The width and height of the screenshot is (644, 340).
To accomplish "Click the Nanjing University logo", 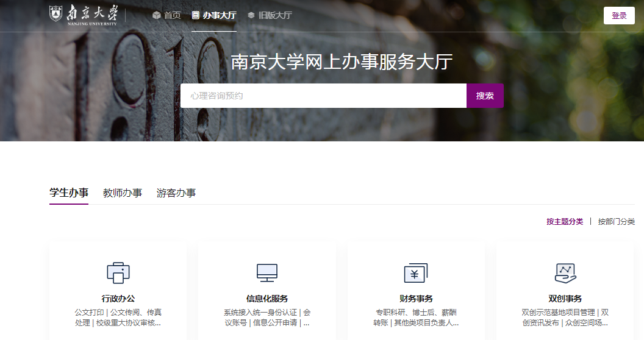I will [x=84, y=15].
